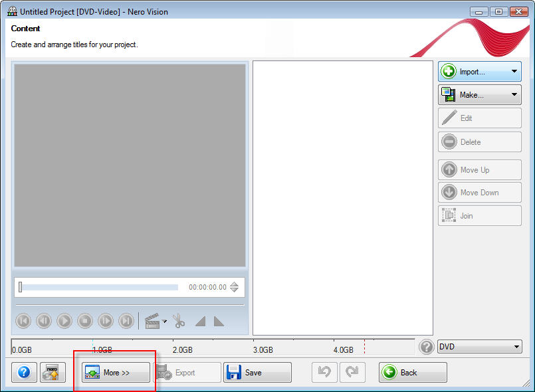Screen dimensions: 535x392
Task: Click the Join button
Action: pos(479,216)
